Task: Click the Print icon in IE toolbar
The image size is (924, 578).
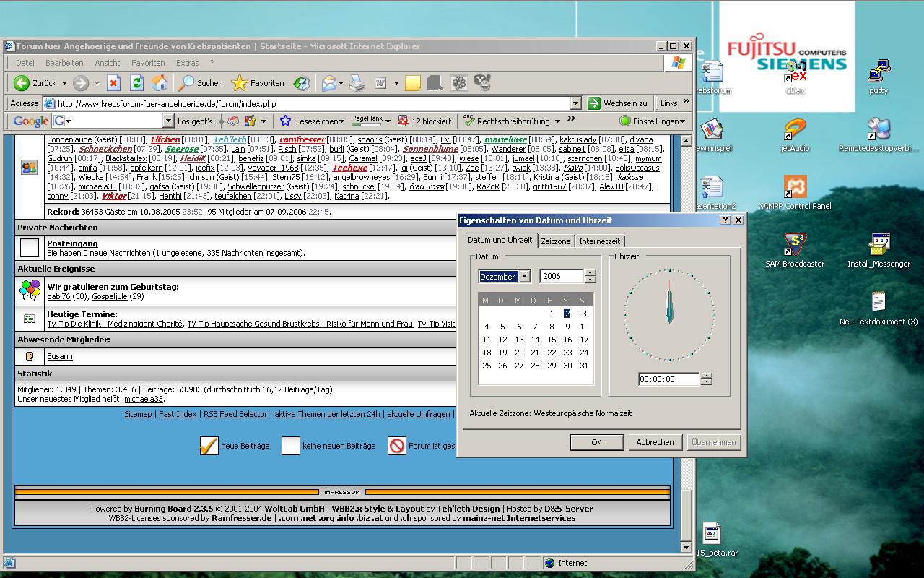Action: (x=357, y=83)
